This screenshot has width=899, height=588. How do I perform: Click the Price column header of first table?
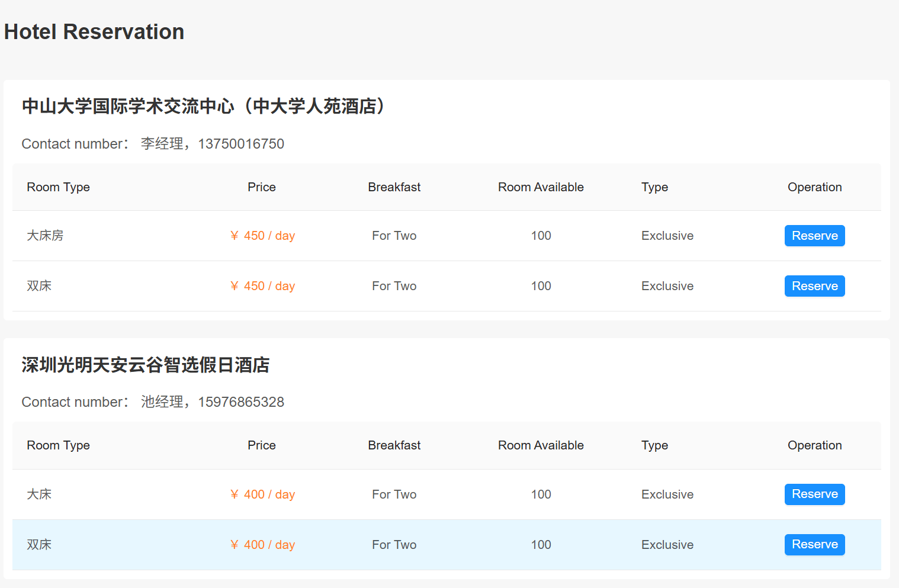click(261, 187)
